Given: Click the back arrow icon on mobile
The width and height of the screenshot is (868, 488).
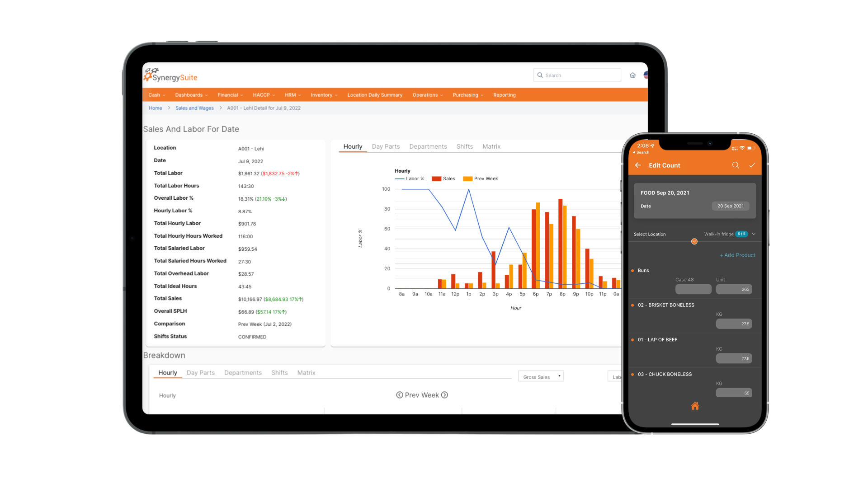Looking at the screenshot, I should click(x=638, y=165).
